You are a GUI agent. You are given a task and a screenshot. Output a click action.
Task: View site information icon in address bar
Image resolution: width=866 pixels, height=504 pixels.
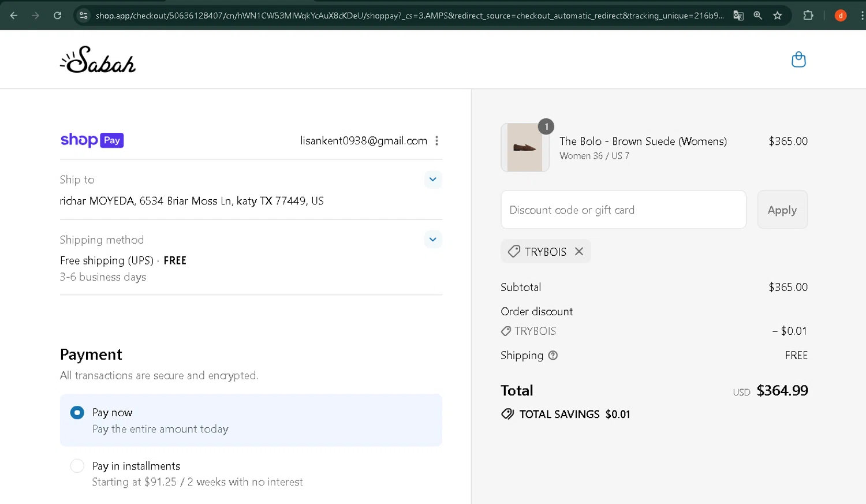tap(84, 16)
